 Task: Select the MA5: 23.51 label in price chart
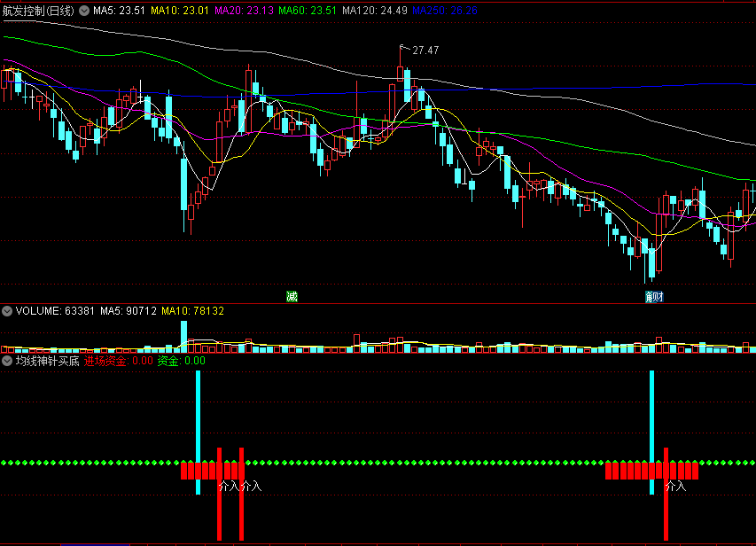(119, 11)
